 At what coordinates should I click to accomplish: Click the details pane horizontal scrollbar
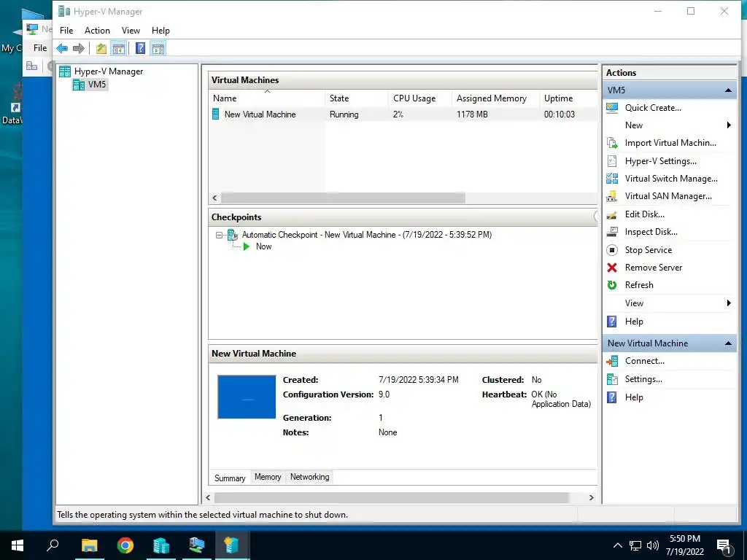[392, 497]
